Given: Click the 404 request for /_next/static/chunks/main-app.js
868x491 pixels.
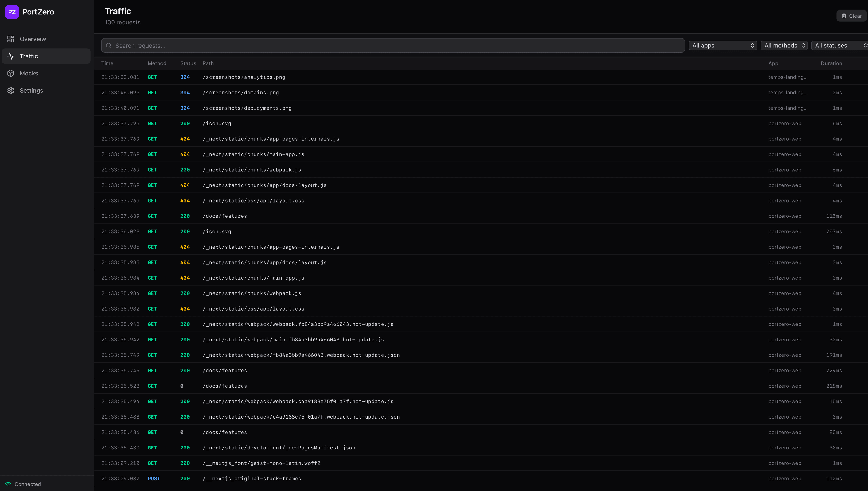Looking at the screenshot, I should coord(253,154).
